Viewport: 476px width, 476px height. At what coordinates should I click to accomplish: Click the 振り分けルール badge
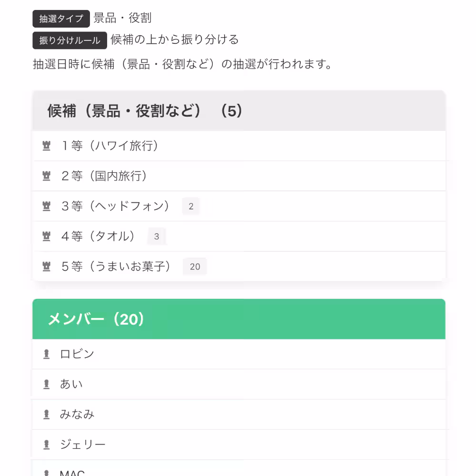click(x=69, y=40)
